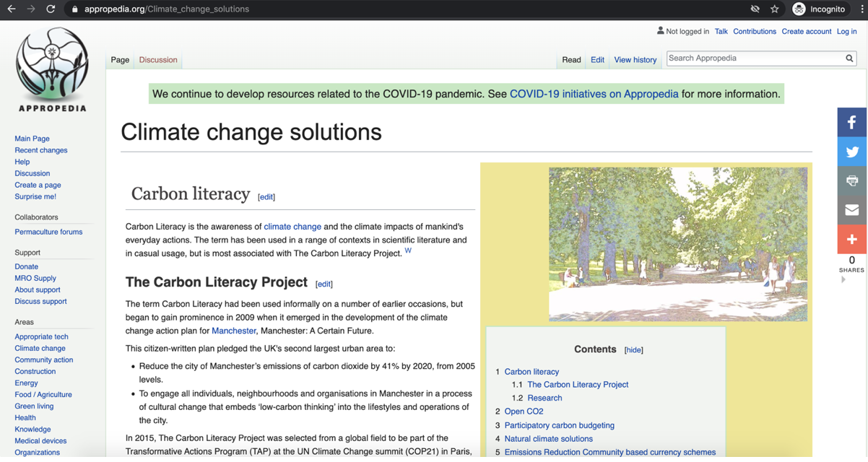Viewport: 868px width, 462px height.
Task: Share via the email envelope icon
Action: pyautogui.click(x=852, y=210)
